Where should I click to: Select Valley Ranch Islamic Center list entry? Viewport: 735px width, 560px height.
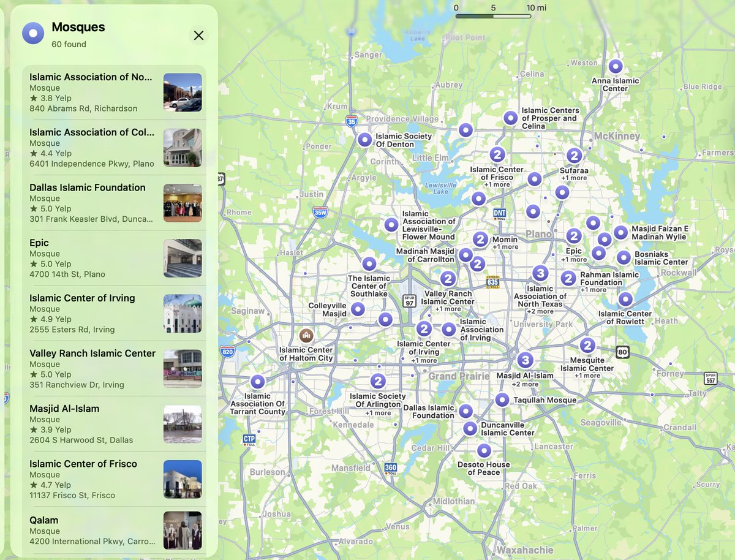pyautogui.click(x=115, y=368)
